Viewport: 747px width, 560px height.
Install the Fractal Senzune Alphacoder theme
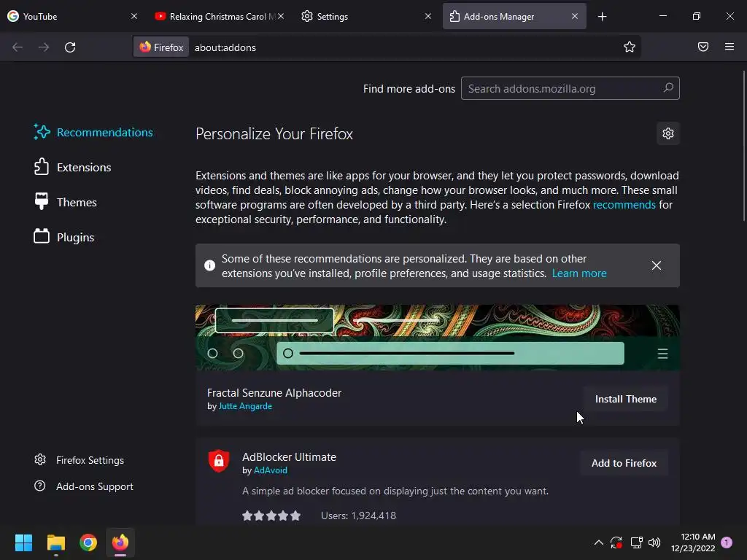(x=625, y=399)
